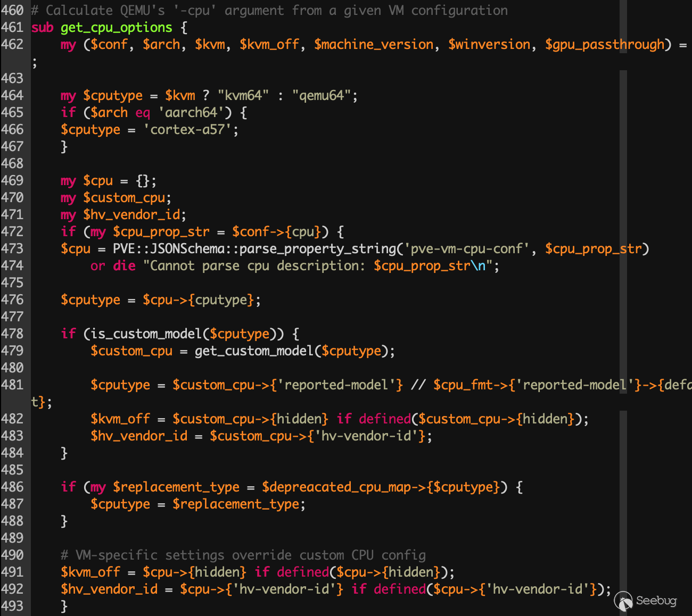Click the sub name get_cpu_options
This screenshot has width=692, height=616.
[117, 28]
